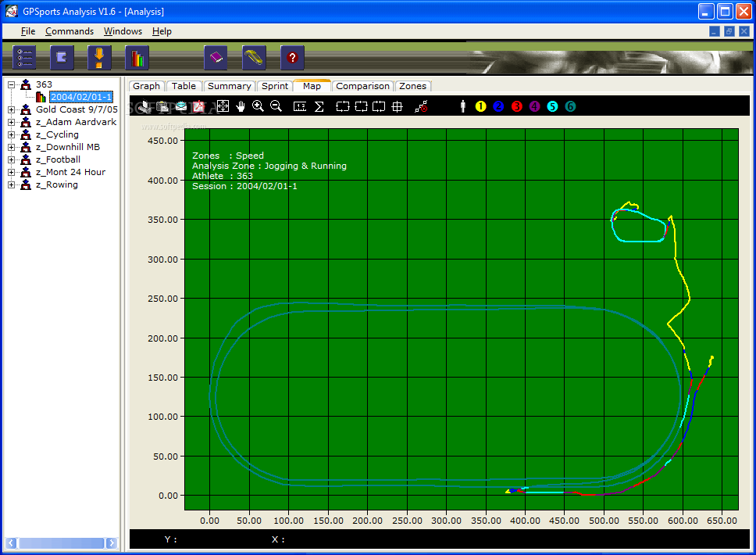Select Gold Coast 9/7/05 tree entry
This screenshot has width=756, height=555.
77,109
